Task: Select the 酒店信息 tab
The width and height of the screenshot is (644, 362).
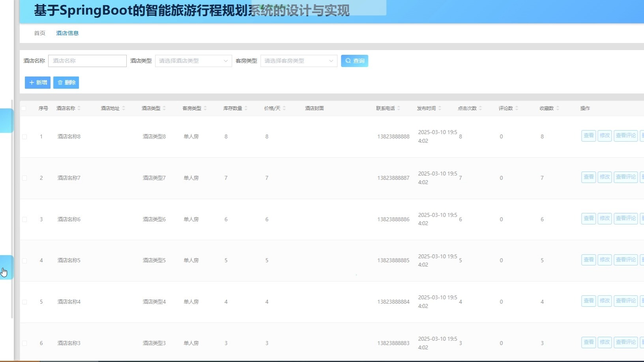Action: pyautogui.click(x=67, y=33)
